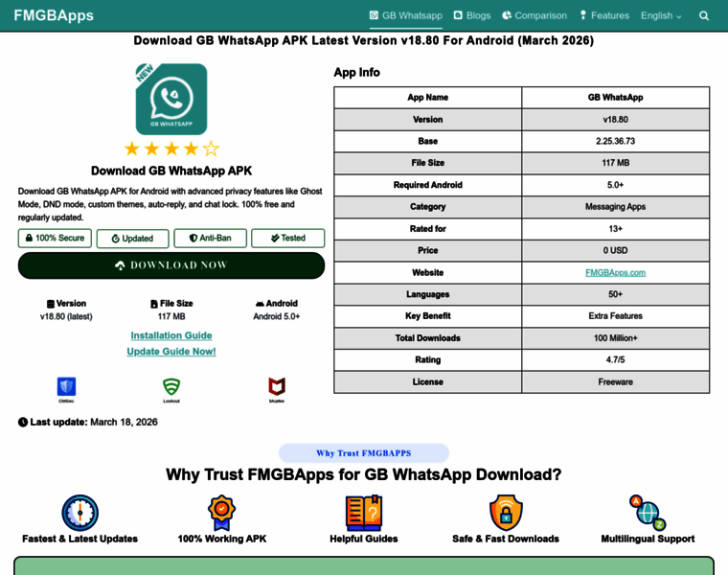Click the search magnifier icon in header
This screenshot has width=728, height=575.
[704, 15]
